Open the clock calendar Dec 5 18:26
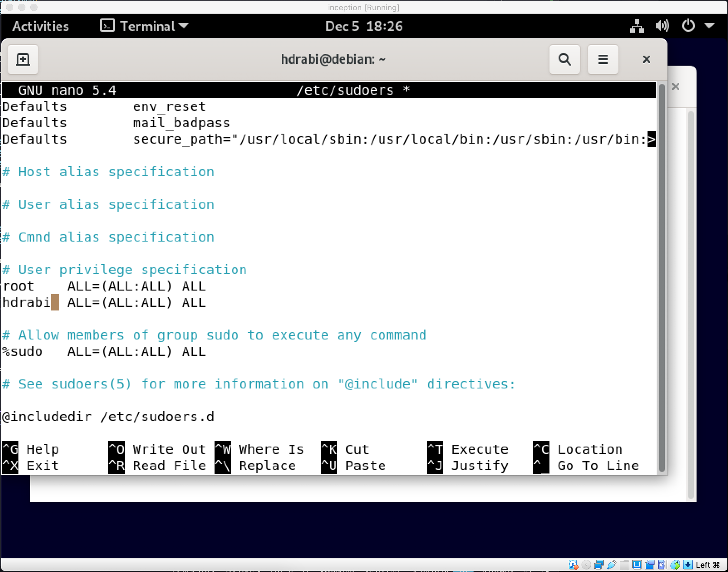This screenshot has width=728, height=572. tap(364, 26)
